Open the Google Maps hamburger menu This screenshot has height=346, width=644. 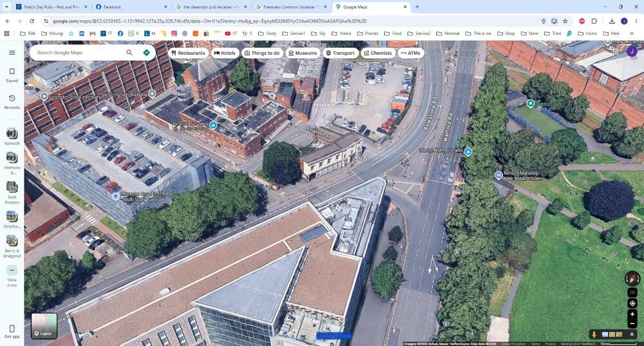pos(12,53)
